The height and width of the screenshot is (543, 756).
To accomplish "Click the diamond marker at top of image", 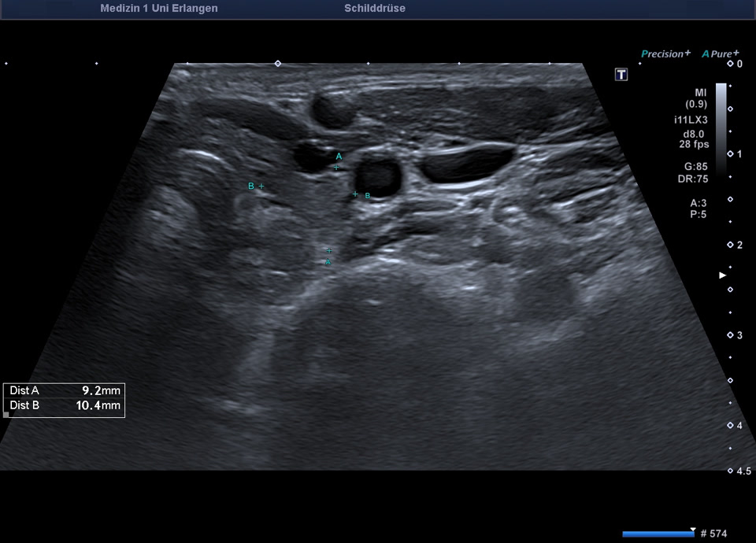I will click(x=277, y=63).
